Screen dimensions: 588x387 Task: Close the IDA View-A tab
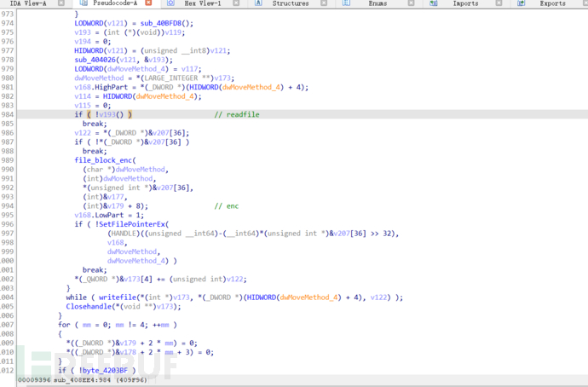pos(60,3)
